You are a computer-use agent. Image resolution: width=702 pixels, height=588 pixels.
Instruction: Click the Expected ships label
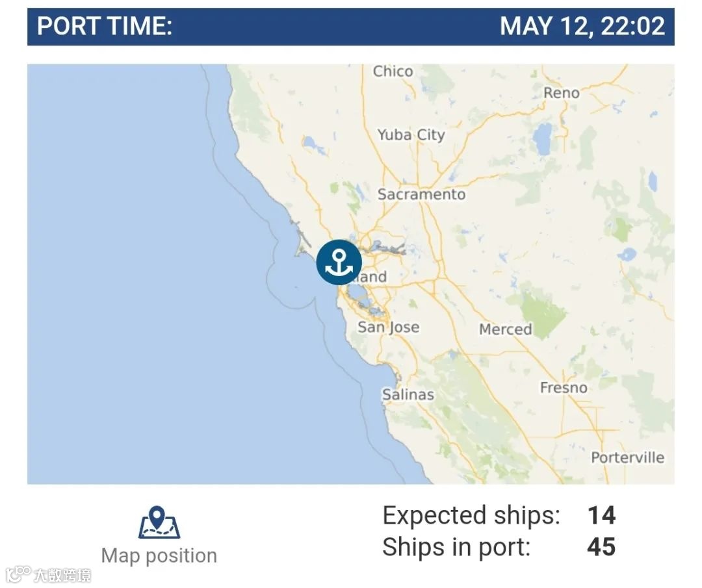[471, 515]
